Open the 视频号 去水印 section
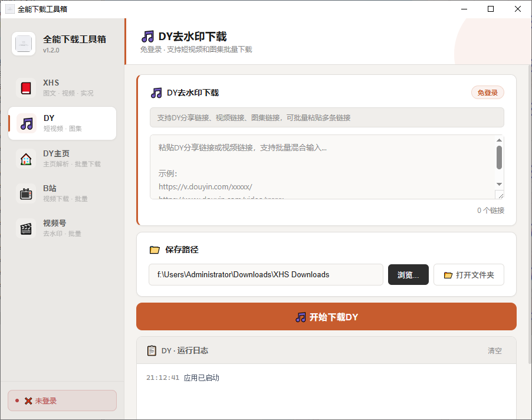The width and height of the screenshot is (532, 420). (x=62, y=228)
